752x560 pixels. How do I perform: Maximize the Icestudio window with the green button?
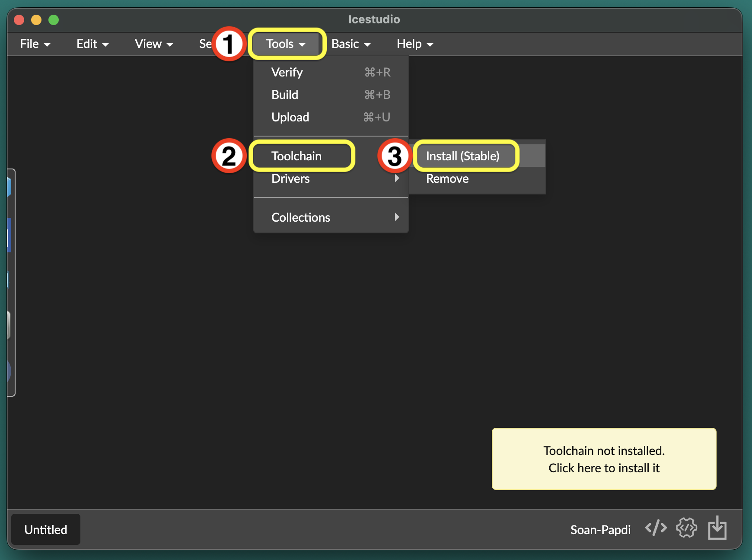54,20
